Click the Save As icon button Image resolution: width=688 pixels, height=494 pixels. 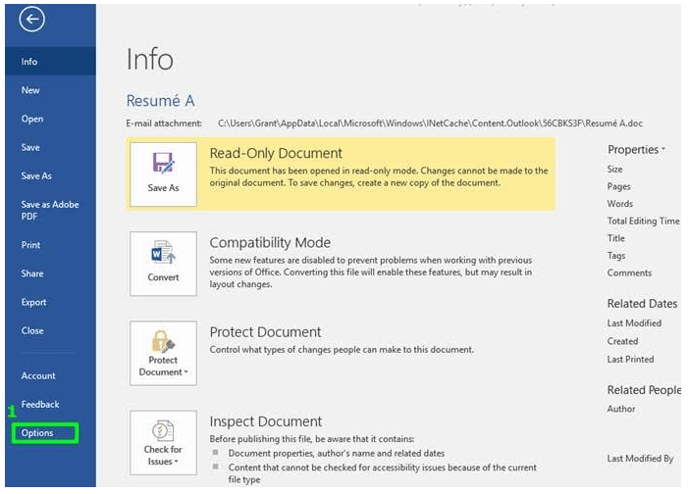coord(163,165)
